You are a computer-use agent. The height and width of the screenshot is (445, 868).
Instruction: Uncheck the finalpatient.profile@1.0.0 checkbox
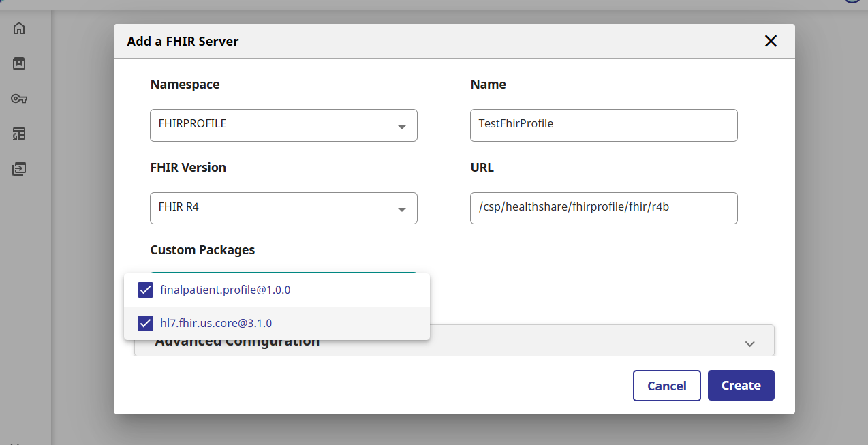point(145,290)
